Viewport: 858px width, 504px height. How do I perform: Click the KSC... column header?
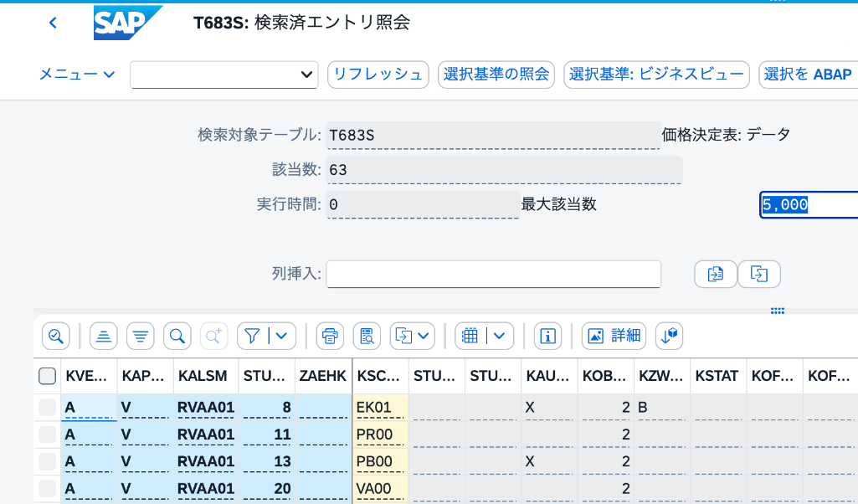click(x=380, y=376)
